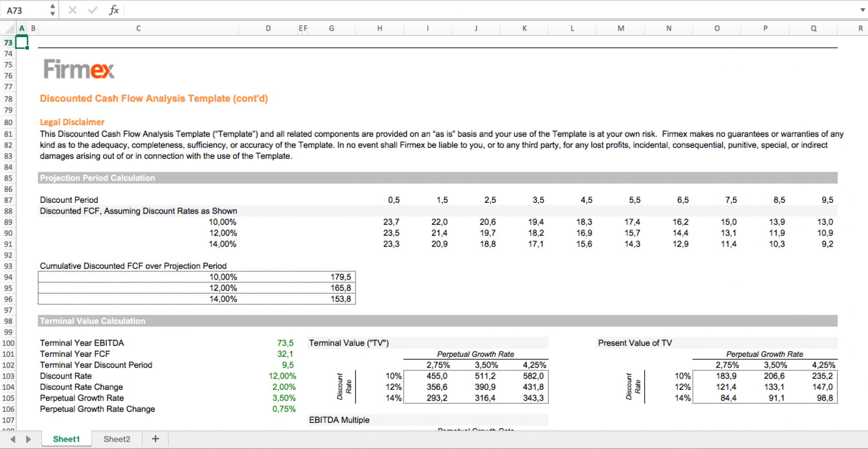Select row 73 header
The width and height of the screenshot is (868, 449).
tap(8, 42)
